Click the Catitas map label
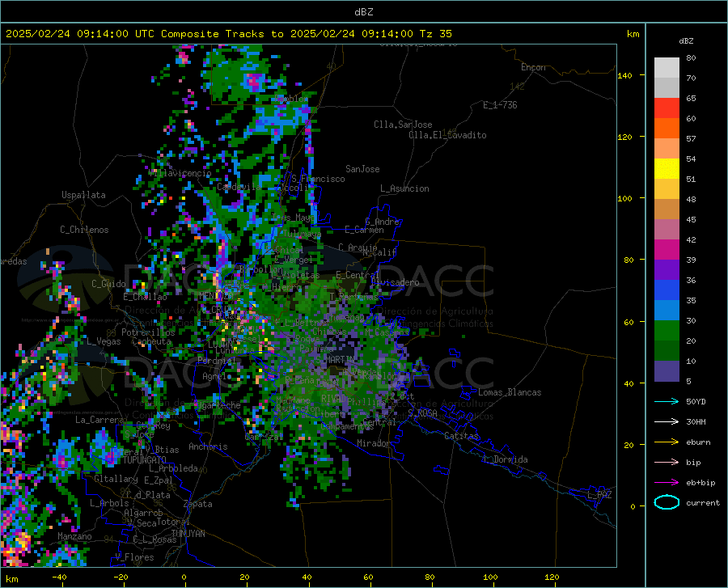Screen dimensions: 728x588 click(462, 436)
